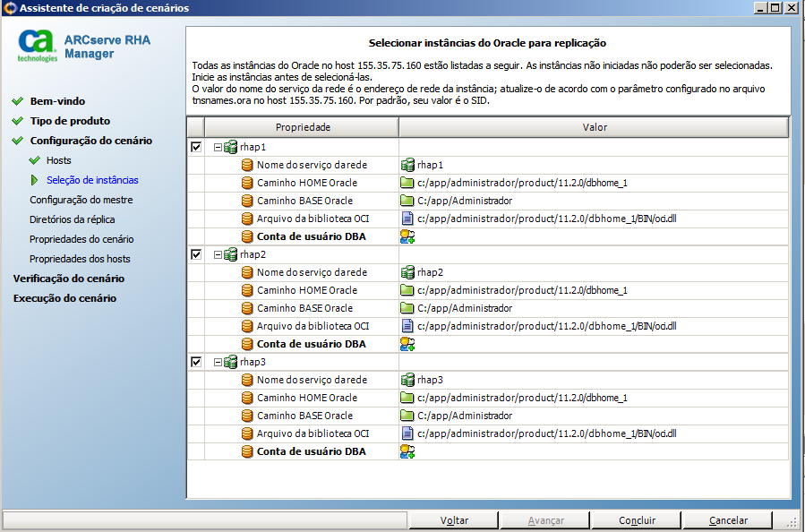Click the rhap2 database instance icon
The height and width of the screenshot is (532, 805).
[x=230, y=254]
